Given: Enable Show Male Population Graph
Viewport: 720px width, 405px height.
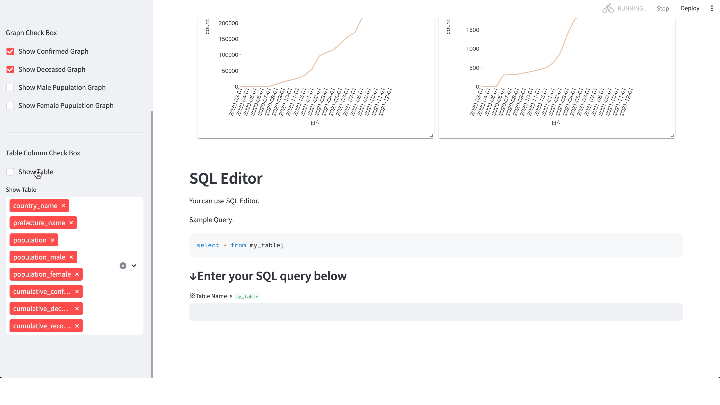Looking at the screenshot, I should click(11, 87).
